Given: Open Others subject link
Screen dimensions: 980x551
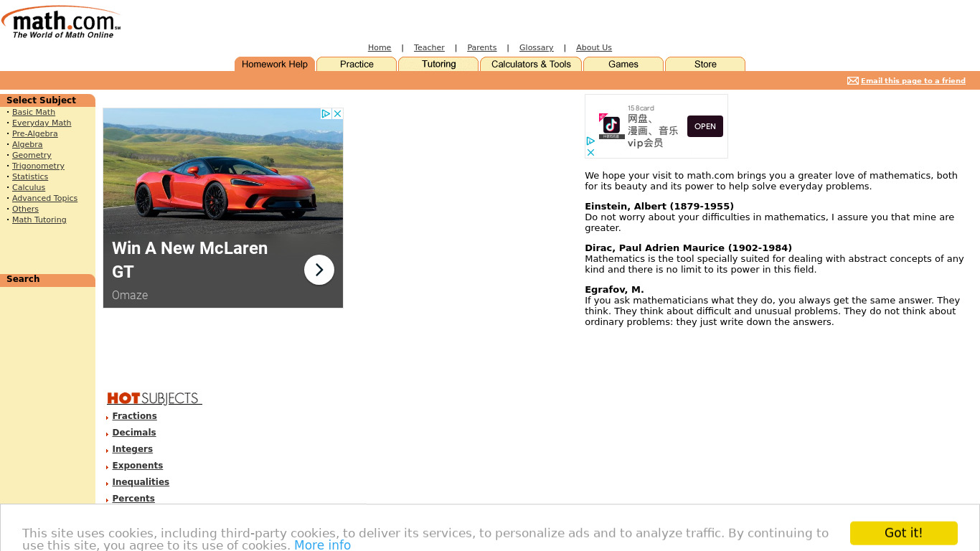Looking at the screenshot, I should tap(25, 209).
